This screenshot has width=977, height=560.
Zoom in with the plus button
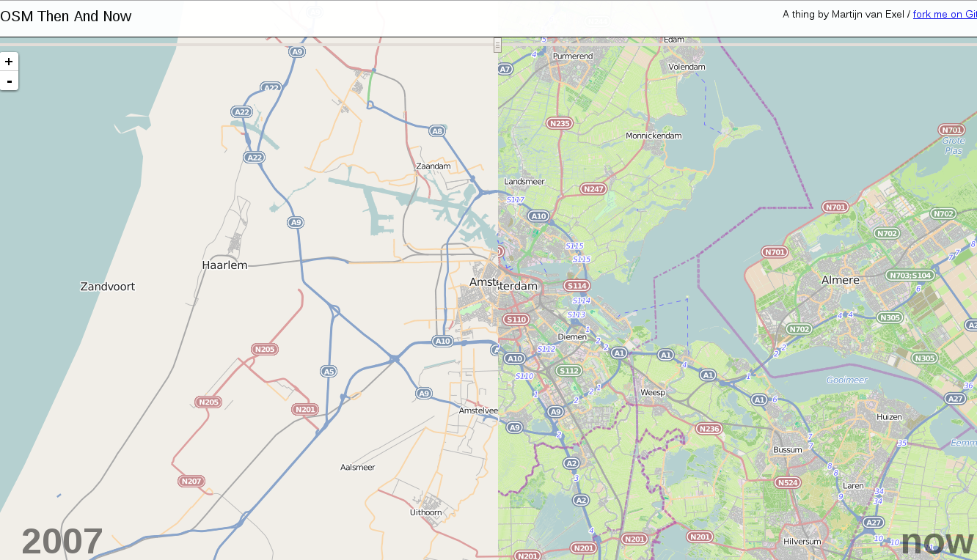click(x=9, y=62)
